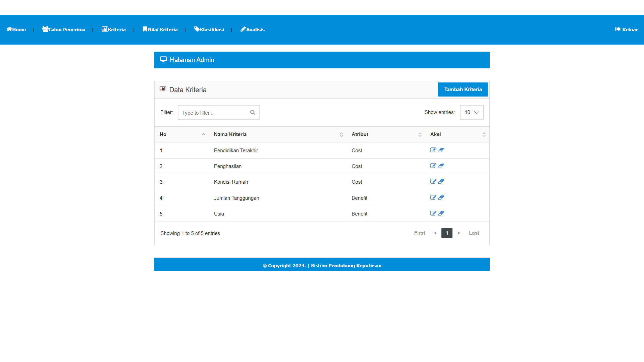
Task: Click the eraser delete icon for Pendidikan Terakhir
Action: click(x=441, y=150)
